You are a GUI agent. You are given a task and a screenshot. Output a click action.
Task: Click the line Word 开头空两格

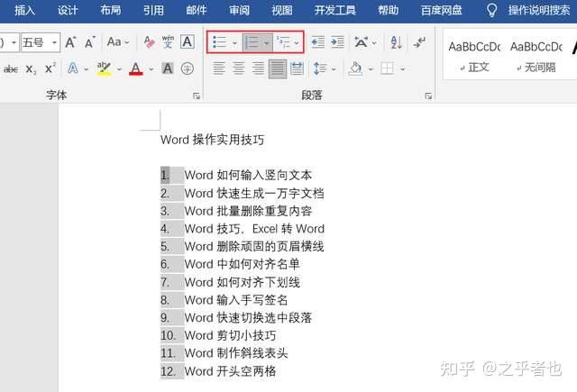coord(231,371)
